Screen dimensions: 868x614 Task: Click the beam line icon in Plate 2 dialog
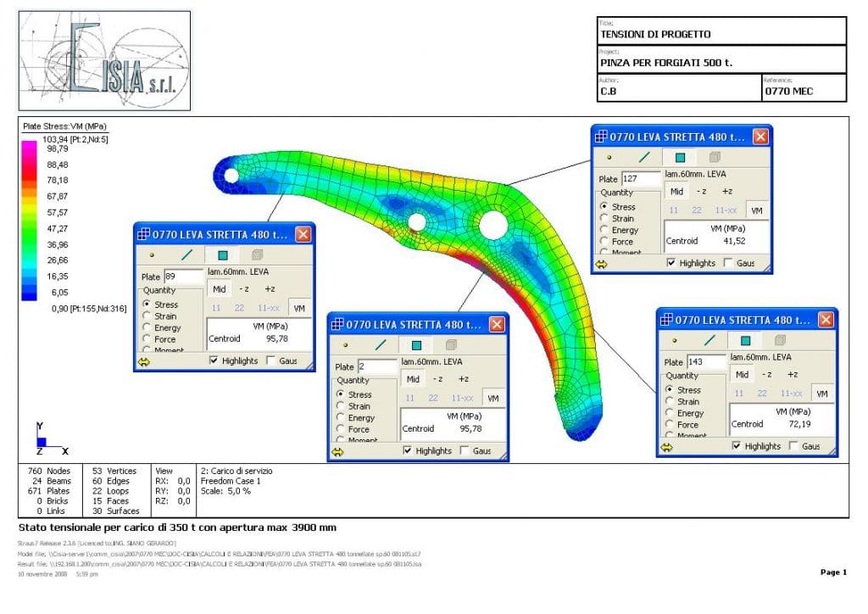point(381,345)
